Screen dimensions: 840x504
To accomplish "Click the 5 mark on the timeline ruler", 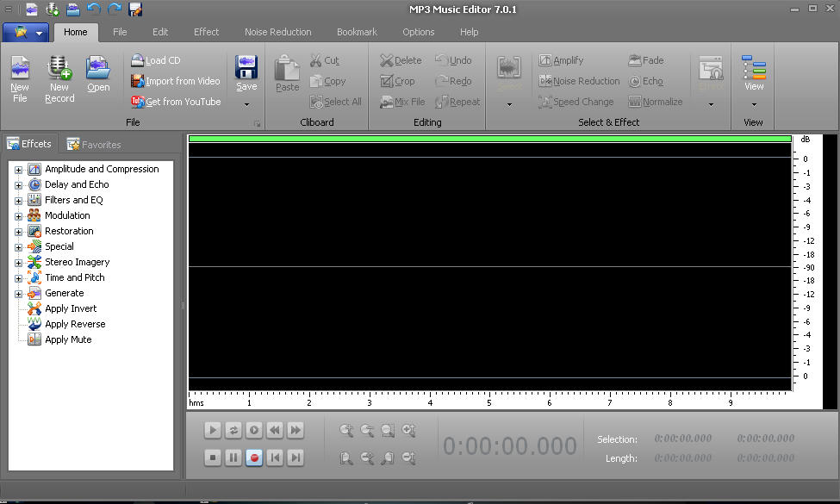I will click(x=489, y=403).
